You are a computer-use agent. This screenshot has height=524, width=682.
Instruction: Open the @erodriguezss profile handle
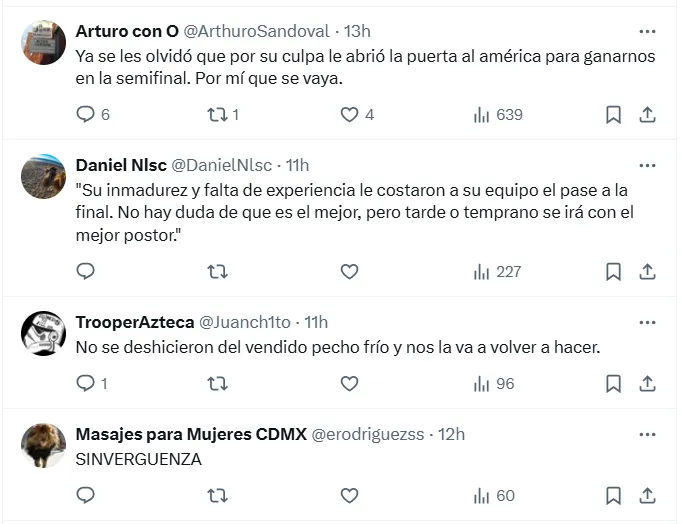click(371, 434)
